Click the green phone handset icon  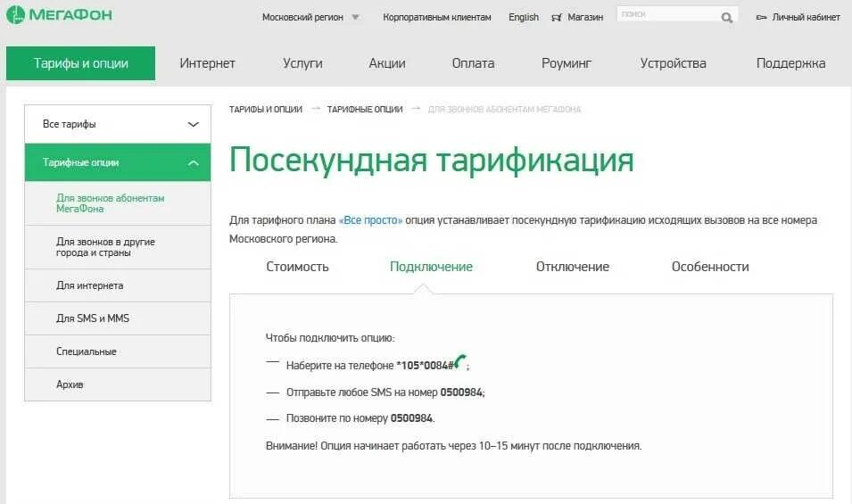(459, 361)
